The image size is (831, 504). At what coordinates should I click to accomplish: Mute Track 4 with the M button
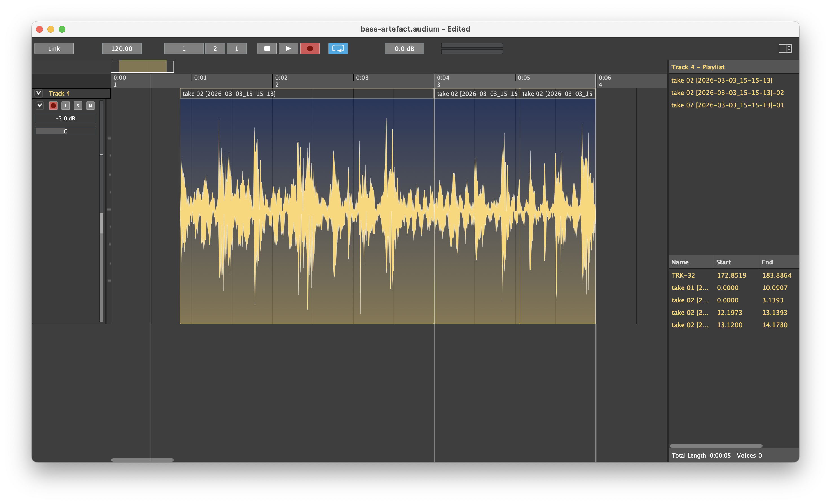[90, 106]
